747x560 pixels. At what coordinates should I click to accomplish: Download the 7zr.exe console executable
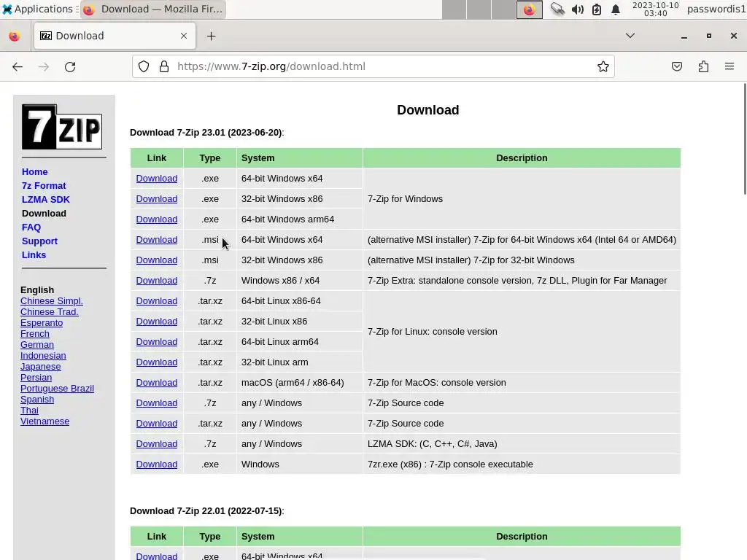tap(157, 464)
